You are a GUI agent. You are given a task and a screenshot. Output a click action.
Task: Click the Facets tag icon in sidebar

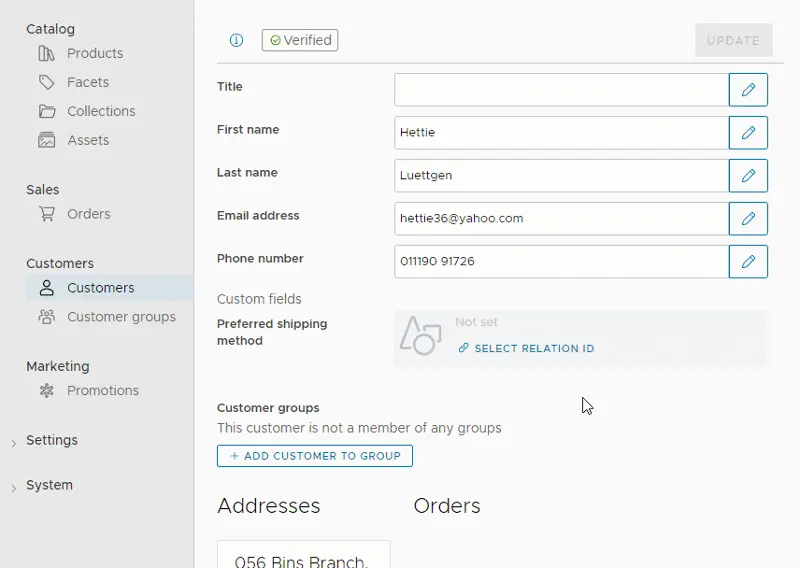[x=47, y=82]
